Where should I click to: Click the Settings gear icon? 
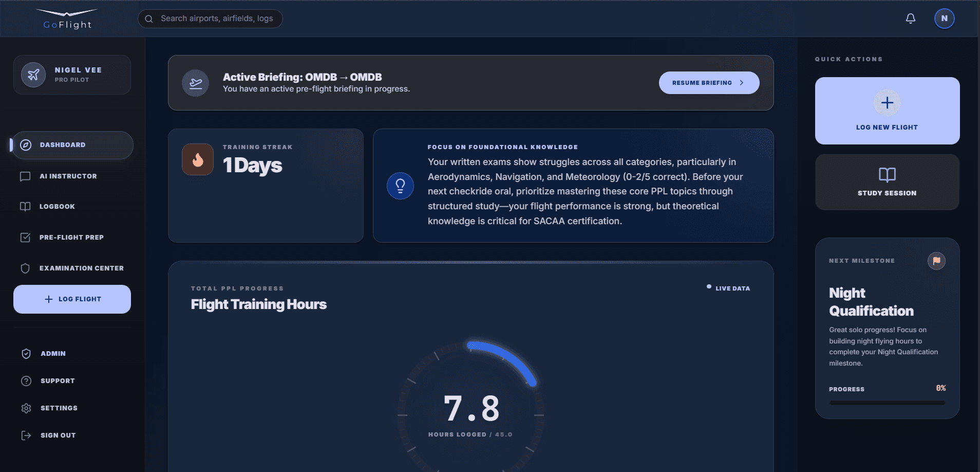[26, 408]
